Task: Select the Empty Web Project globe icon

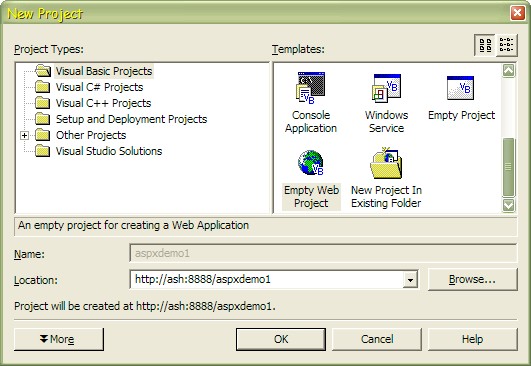Action: [311, 163]
